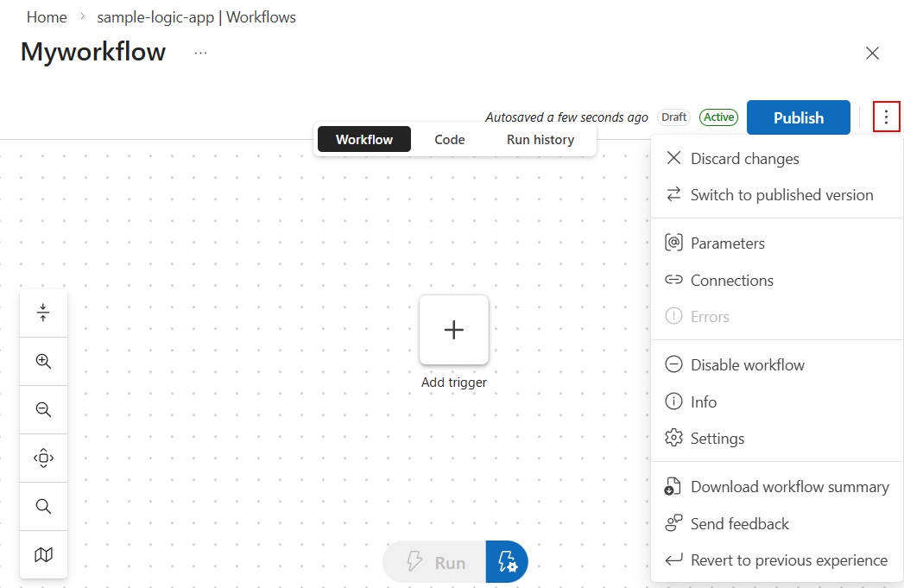Click the plus icon to add a trigger
This screenshot has width=904, height=588.
coord(454,330)
